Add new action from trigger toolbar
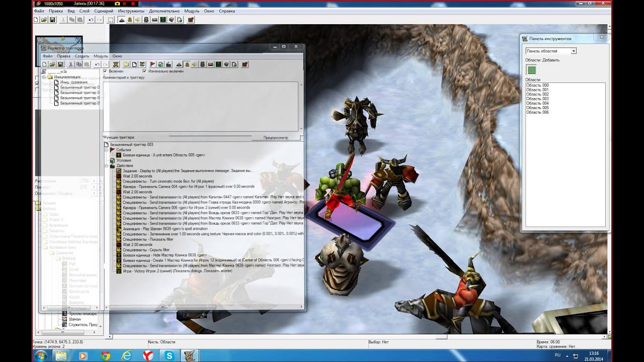The height and width of the screenshot is (362, 644). 168,64
